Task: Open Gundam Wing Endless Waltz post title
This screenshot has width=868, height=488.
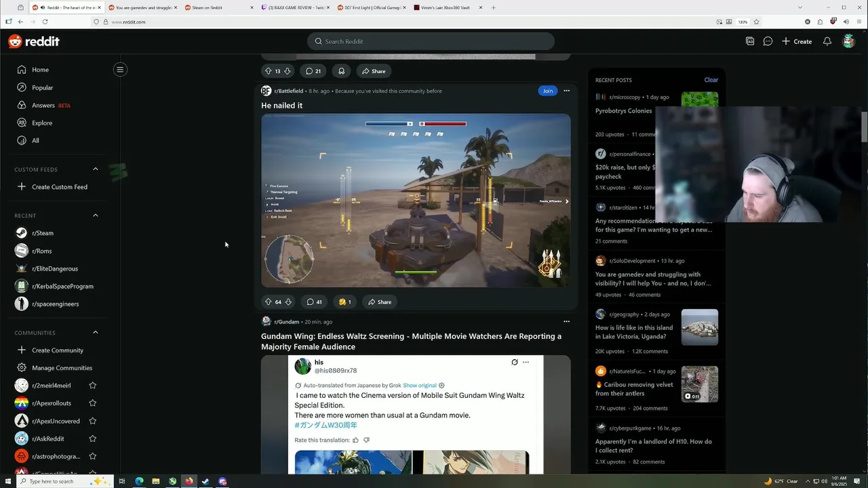Action: [411, 341]
